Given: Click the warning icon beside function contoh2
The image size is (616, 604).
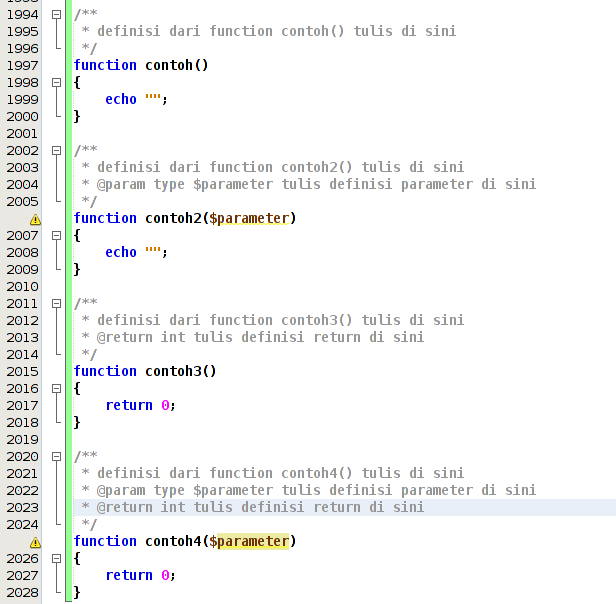Looking at the screenshot, I should coord(35,219).
